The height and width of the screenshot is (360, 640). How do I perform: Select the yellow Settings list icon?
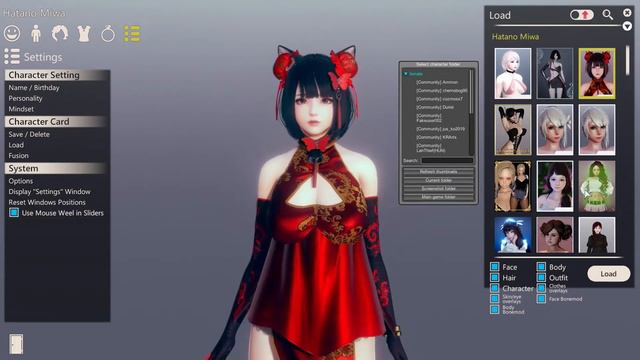[132, 33]
